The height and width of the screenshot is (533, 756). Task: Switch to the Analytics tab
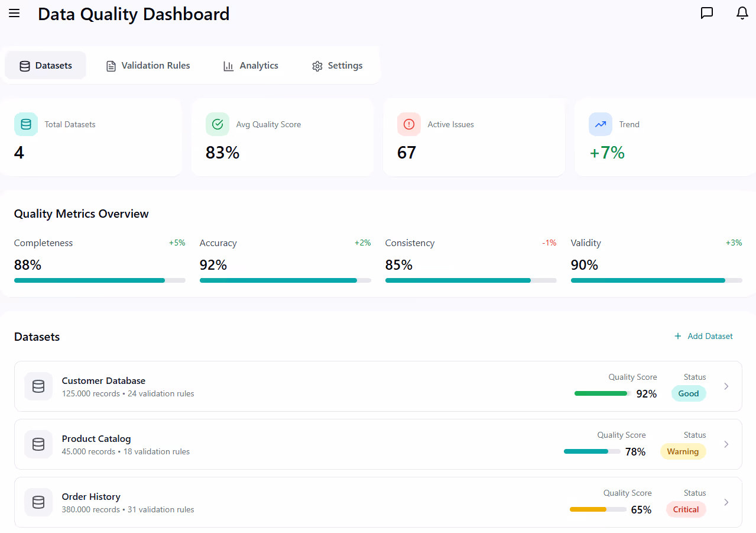click(x=251, y=66)
